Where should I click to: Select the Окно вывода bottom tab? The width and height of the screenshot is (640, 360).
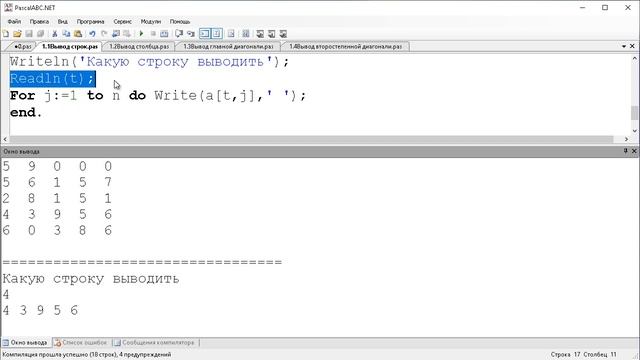(25, 342)
